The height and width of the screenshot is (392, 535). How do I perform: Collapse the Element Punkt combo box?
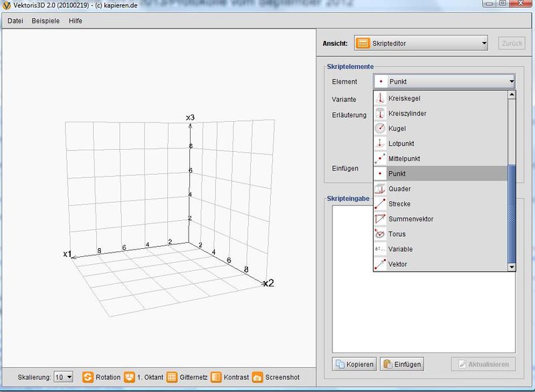click(511, 82)
